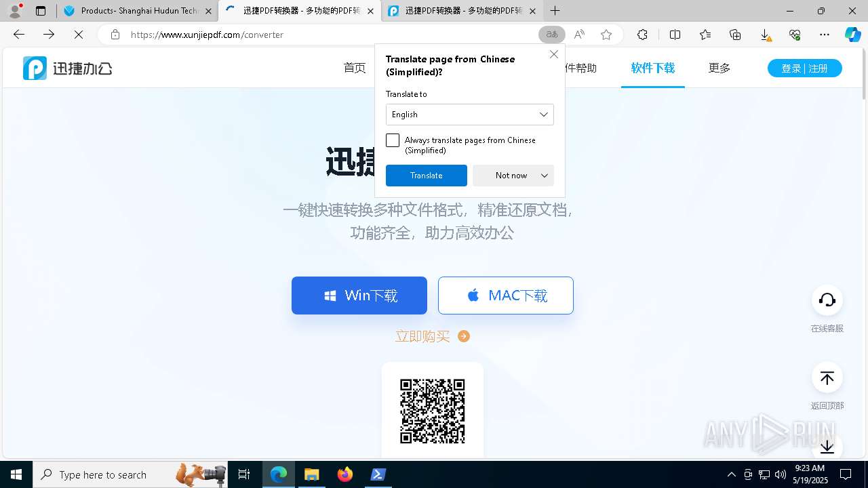Click the return to top arrow icon
Viewport: 868px width, 488px height.
[x=827, y=378]
